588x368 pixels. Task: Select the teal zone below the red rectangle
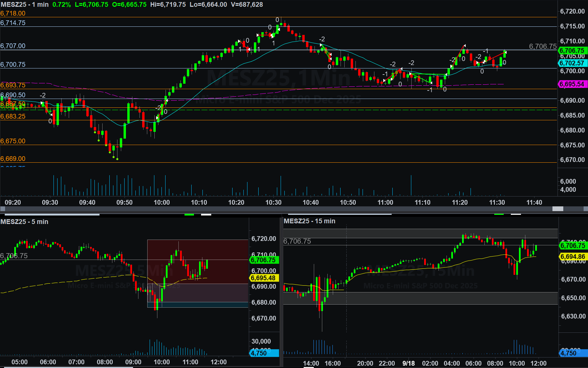[x=198, y=305]
